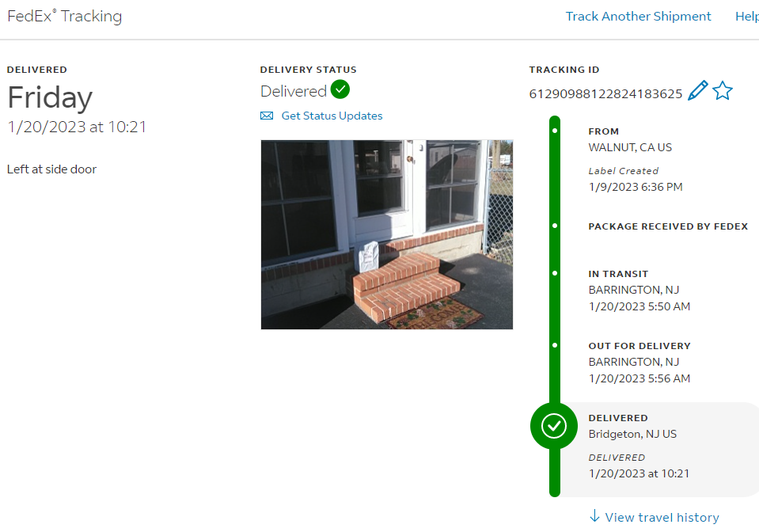Click the Get Status Updates link
The width and height of the screenshot is (759, 532).
pyautogui.click(x=332, y=116)
